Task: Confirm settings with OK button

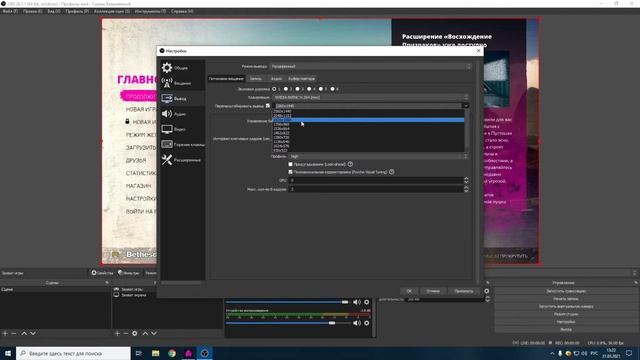Action: pyautogui.click(x=409, y=291)
